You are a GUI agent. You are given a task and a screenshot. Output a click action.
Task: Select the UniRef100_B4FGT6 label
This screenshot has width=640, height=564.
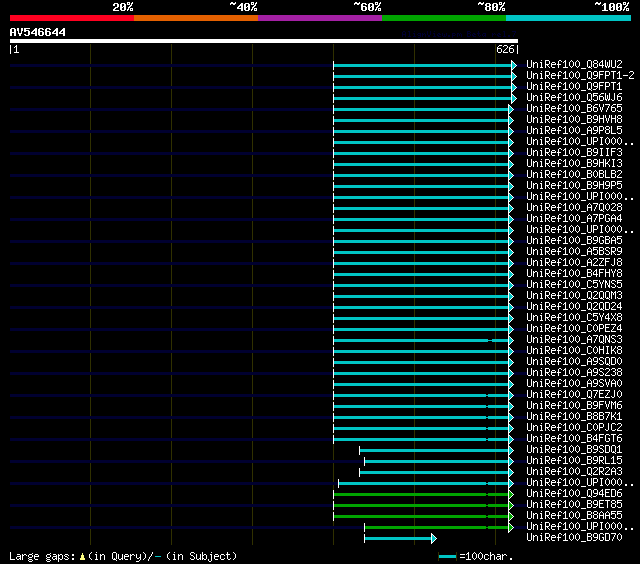[x=574, y=439]
